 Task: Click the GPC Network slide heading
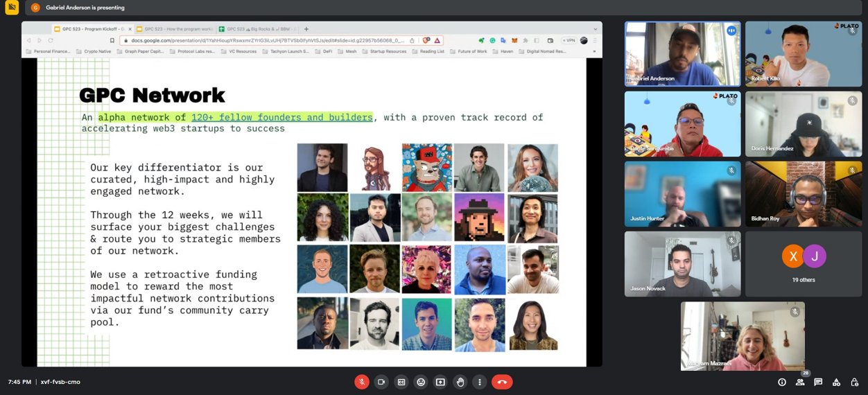pos(152,95)
